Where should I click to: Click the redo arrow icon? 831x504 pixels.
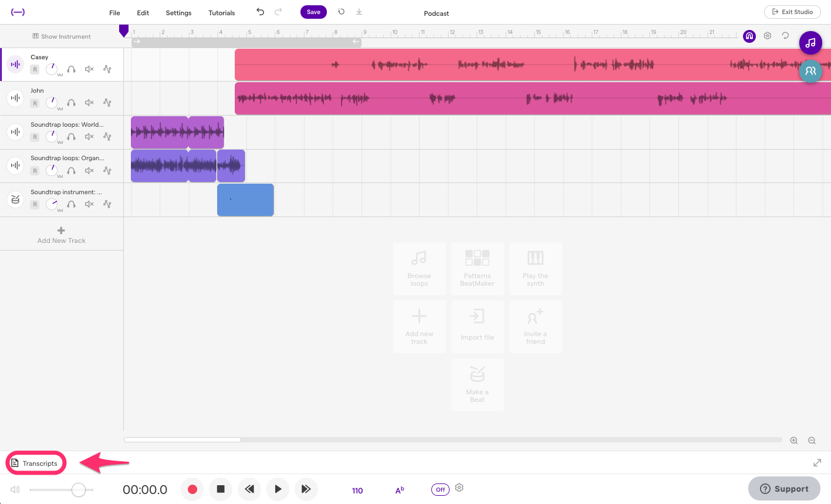tap(279, 12)
